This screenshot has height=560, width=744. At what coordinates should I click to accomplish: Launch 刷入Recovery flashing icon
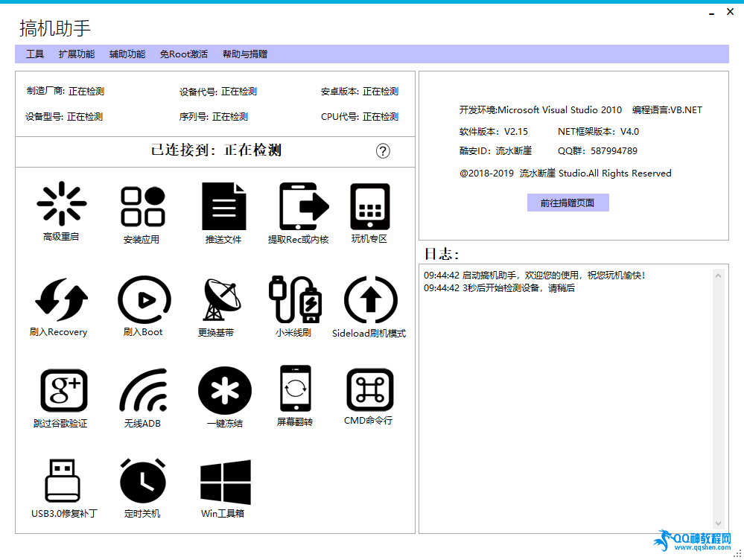61,299
